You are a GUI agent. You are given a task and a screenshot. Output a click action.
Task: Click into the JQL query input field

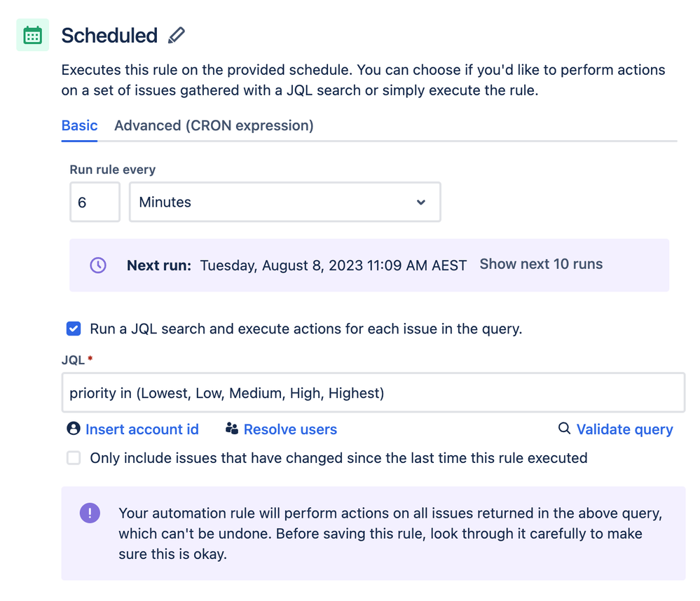pyautogui.click(x=373, y=393)
